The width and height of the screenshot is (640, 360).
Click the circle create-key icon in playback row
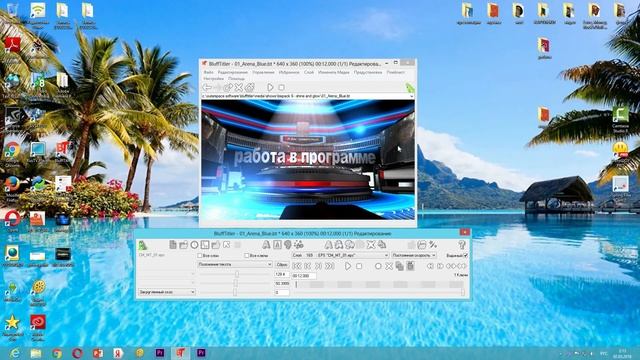(378, 266)
